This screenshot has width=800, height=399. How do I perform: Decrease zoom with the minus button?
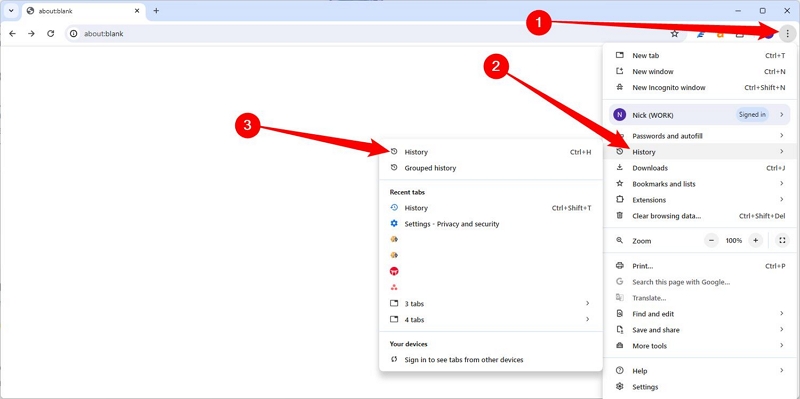point(712,240)
